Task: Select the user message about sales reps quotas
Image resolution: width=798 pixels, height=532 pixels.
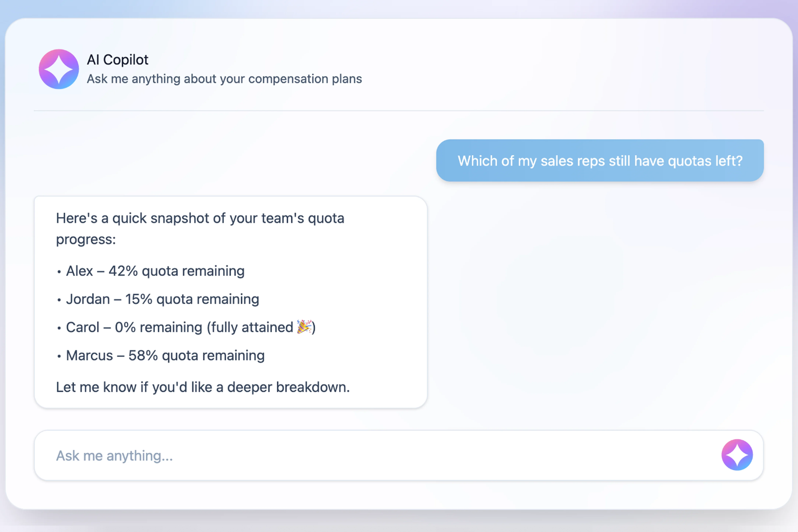Action: 600,160
